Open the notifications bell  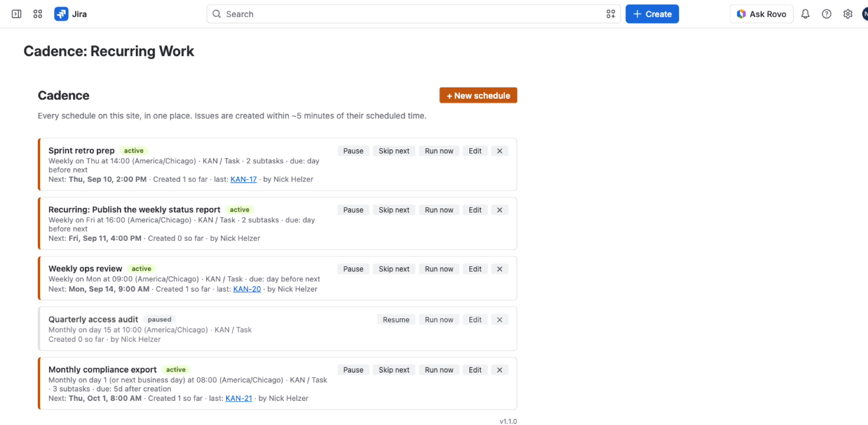805,14
